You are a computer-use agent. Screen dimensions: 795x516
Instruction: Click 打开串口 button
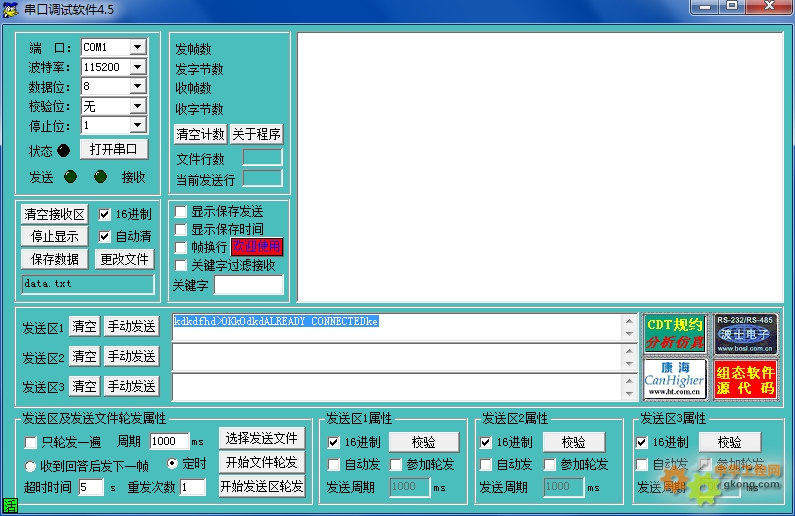[x=114, y=149]
